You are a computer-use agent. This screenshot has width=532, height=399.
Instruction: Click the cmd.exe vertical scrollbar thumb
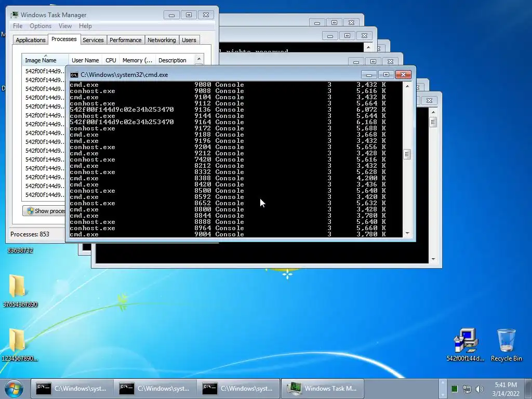[x=407, y=154]
